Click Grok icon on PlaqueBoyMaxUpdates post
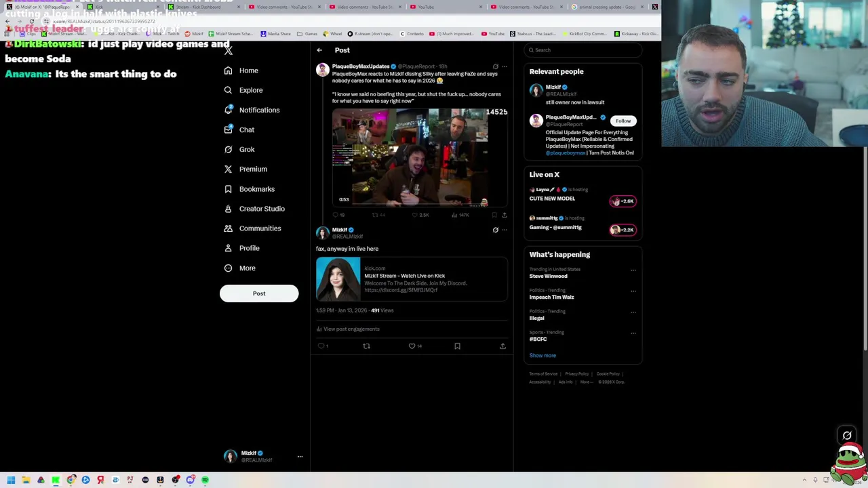 pos(495,66)
